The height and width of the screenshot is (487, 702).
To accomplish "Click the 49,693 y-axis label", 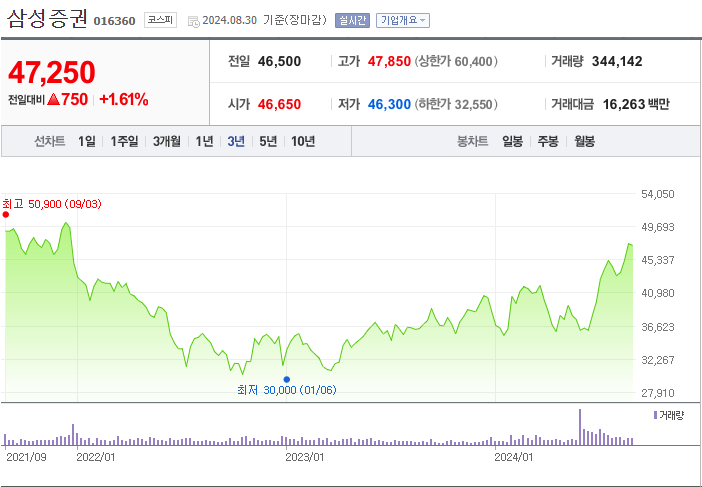I will point(658,227).
